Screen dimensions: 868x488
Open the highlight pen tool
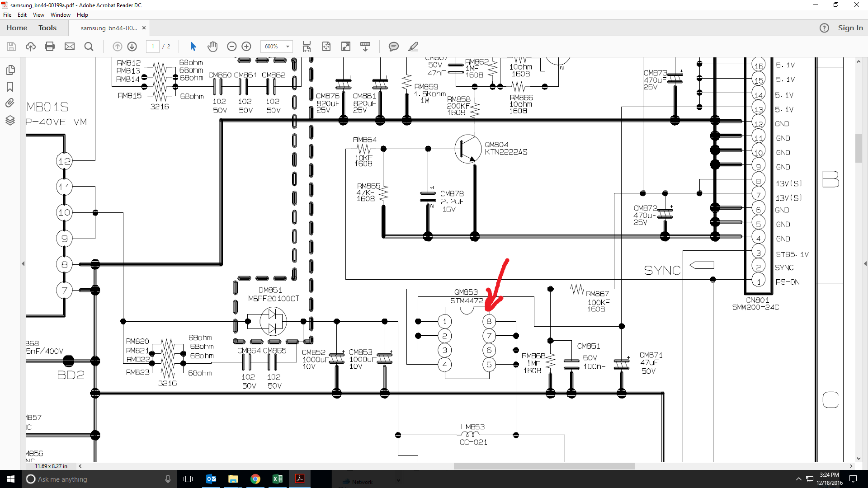point(413,47)
